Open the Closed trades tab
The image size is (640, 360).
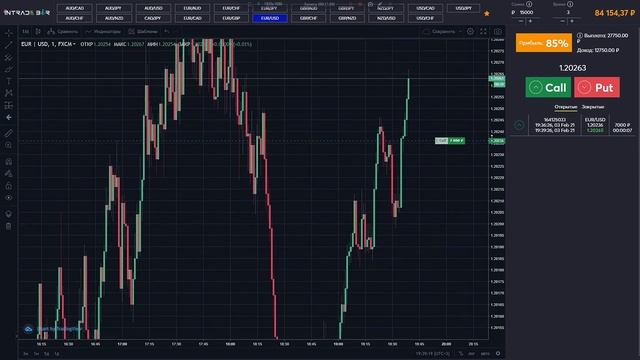click(x=593, y=107)
